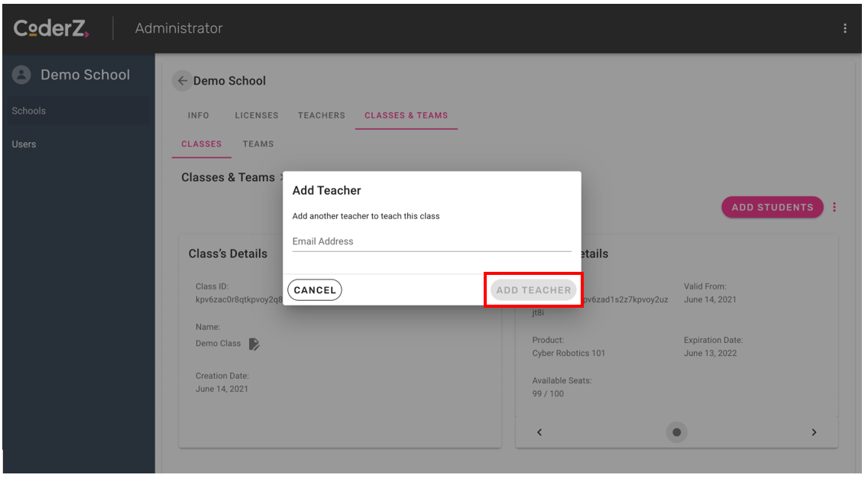Select the CLASSES sub-tab
The height and width of the screenshot is (478, 868).
point(202,144)
